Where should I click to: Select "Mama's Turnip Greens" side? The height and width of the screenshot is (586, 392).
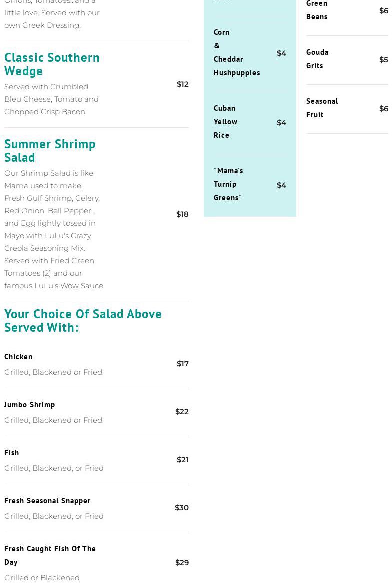pyautogui.click(x=228, y=184)
